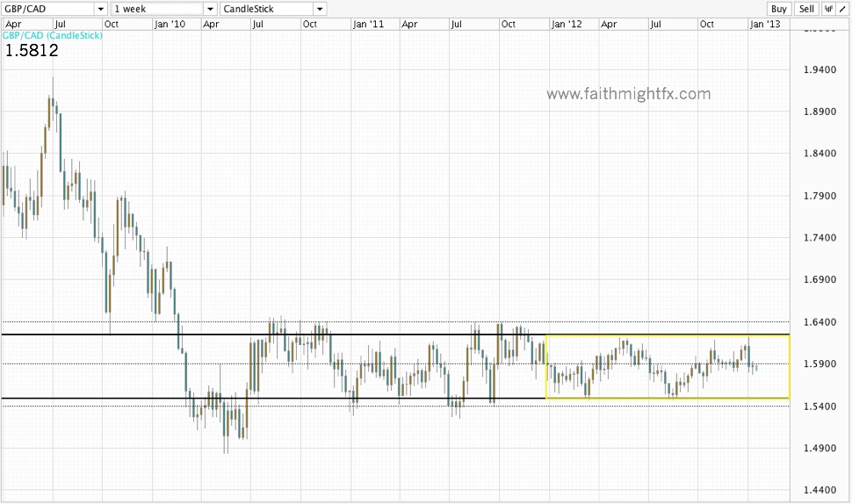Open the chart indicators icon

tap(828, 9)
